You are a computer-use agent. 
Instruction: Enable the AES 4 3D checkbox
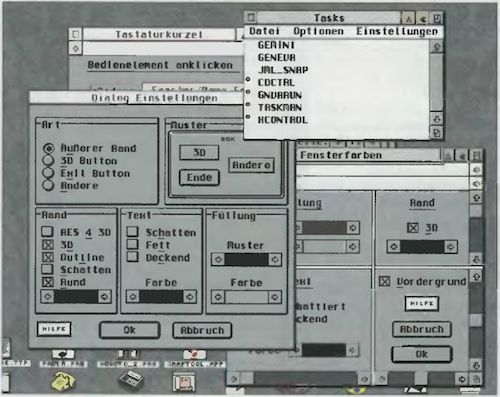47,231
